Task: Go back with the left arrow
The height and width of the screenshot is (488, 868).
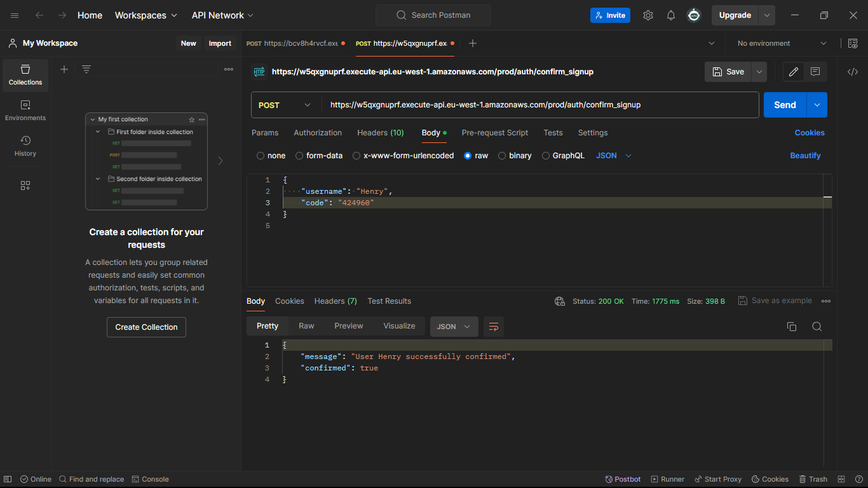Action: 39,15
